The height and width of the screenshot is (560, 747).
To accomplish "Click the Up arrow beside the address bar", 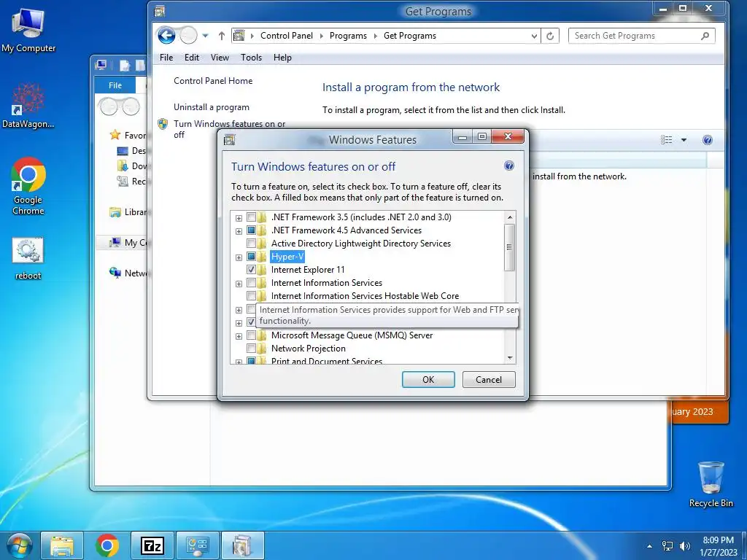I will pyautogui.click(x=222, y=36).
